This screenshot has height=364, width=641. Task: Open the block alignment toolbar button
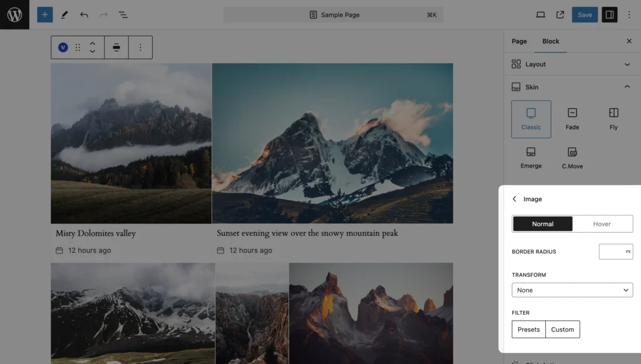coord(116,48)
